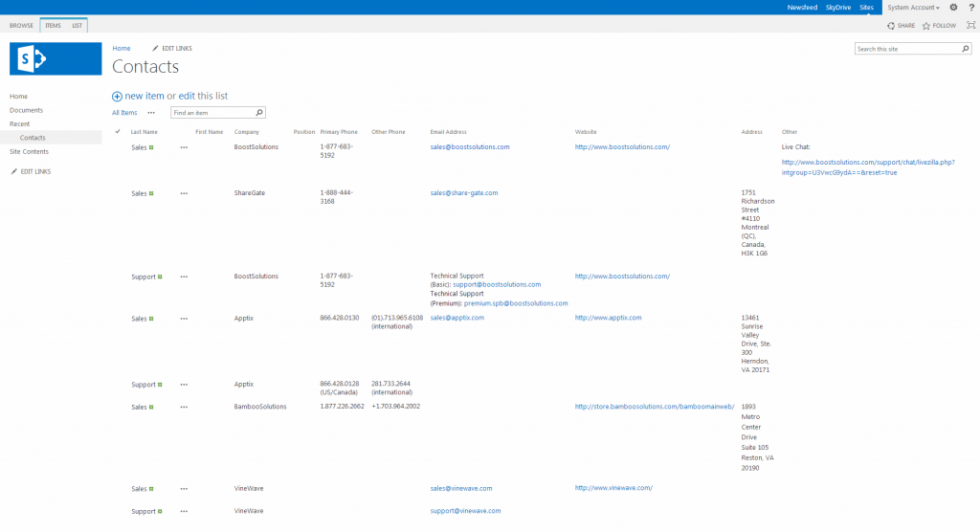Open the LIST ribbon tab
Image resolution: width=980 pixels, height=532 pixels.
(x=77, y=26)
